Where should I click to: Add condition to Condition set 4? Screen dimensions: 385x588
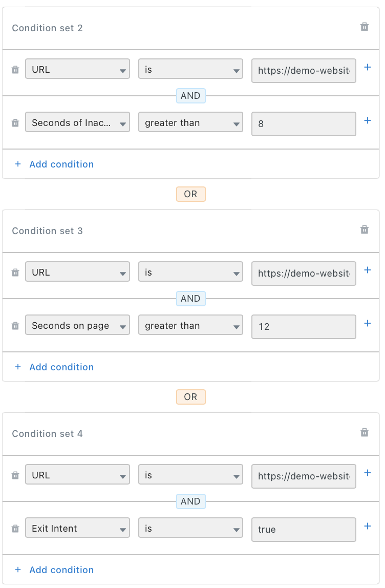[54, 570]
